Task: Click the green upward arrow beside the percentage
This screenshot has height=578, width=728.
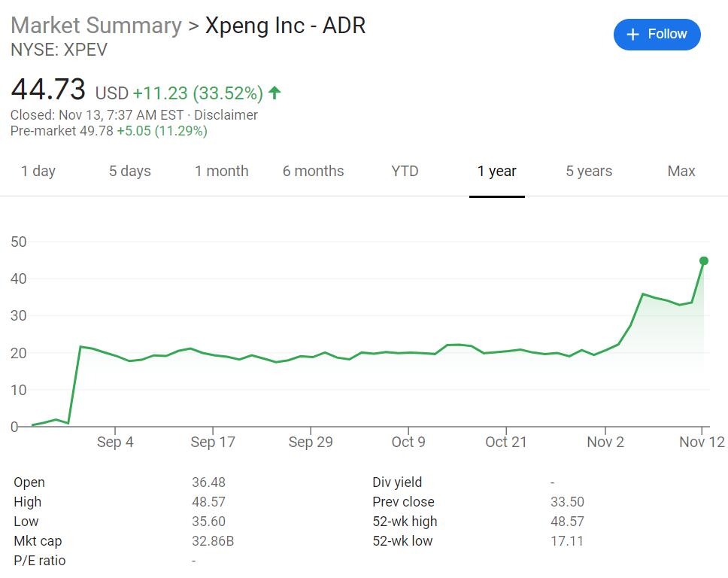Action: coord(274,92)
